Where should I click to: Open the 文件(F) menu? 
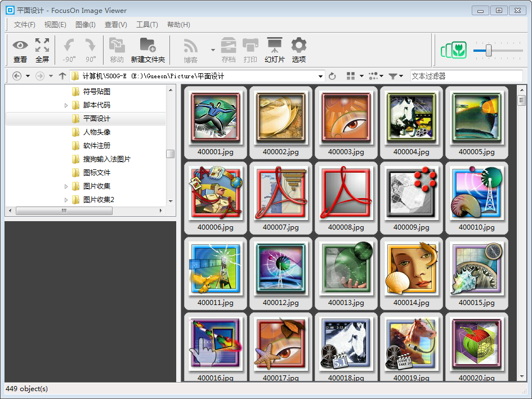24,25
